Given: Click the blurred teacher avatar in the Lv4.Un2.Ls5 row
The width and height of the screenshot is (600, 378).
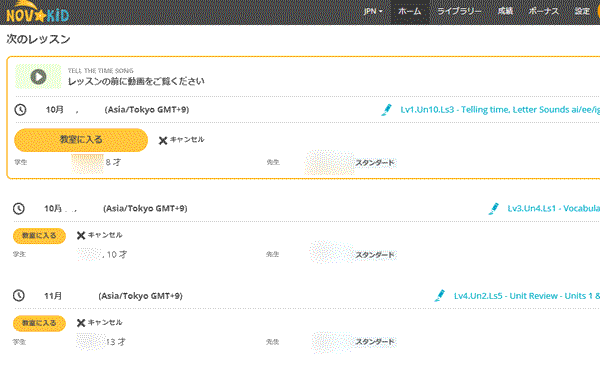Looking at the screenshot, I should [x=332, y=342].
